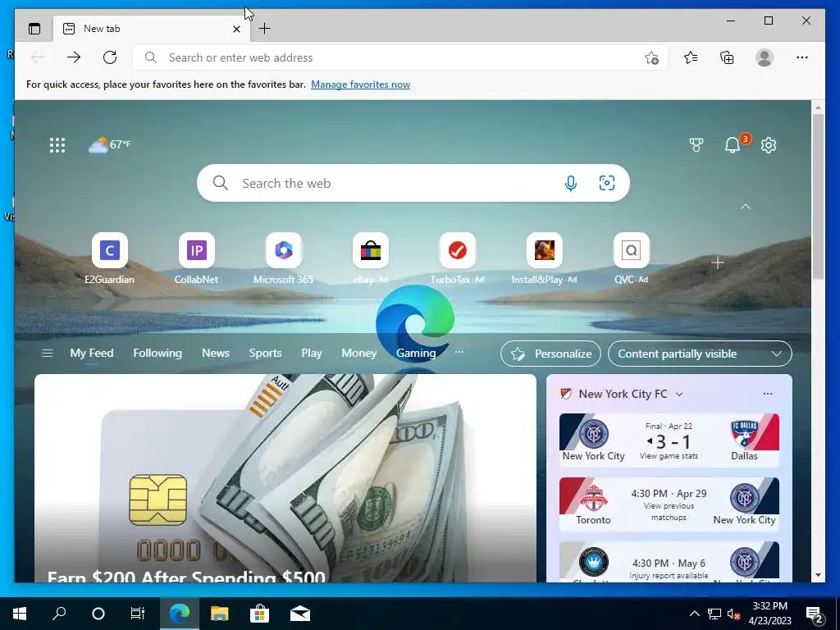
Task: Open the app launcher grid icon
Action: tap(57, 145)
